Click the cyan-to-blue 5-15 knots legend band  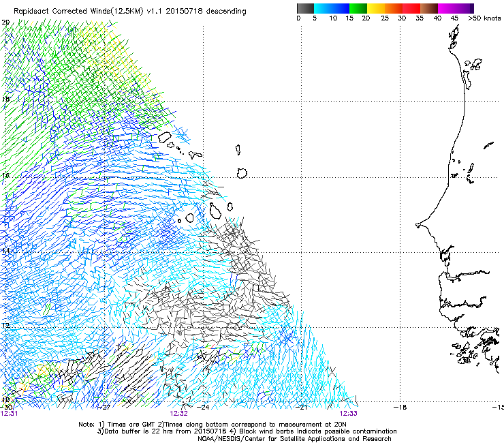click(x=332, y=8)
